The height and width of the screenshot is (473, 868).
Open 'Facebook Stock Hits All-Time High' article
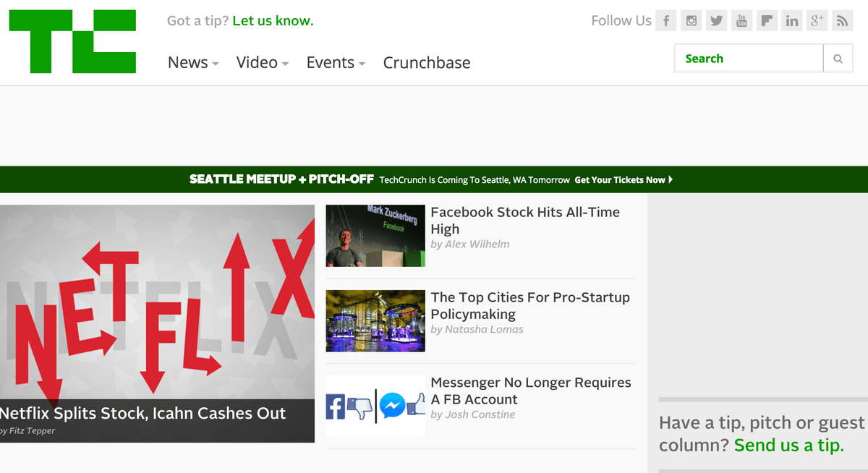(x=524, y=221)
